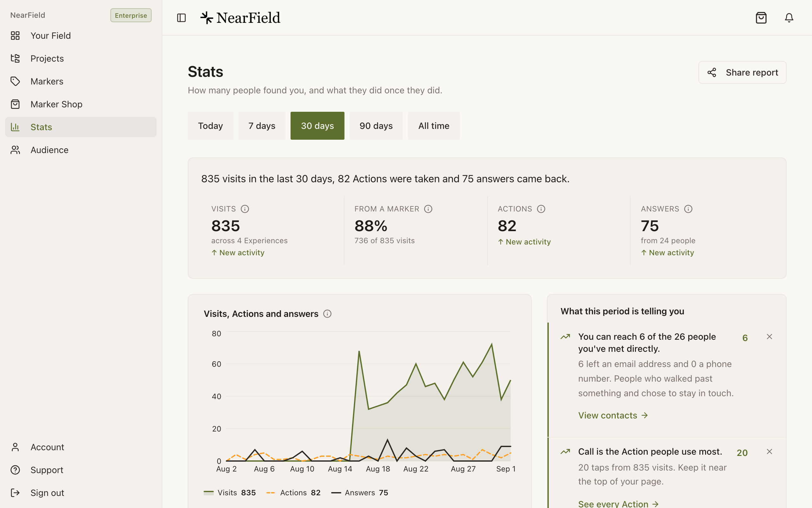Click the Sign out icon in the sidebar

coord(16,492)
